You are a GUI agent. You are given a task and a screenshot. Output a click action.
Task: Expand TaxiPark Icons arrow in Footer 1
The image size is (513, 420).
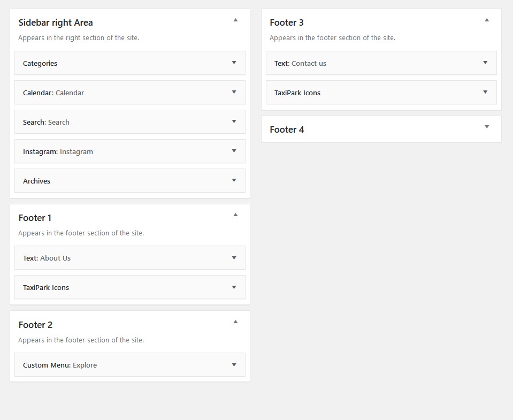(x=234, y=287)
